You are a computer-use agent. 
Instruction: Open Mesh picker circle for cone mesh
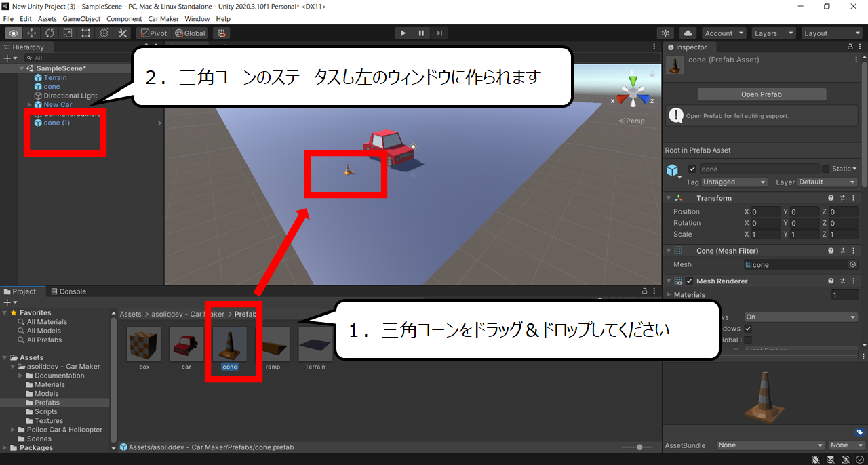852,265
